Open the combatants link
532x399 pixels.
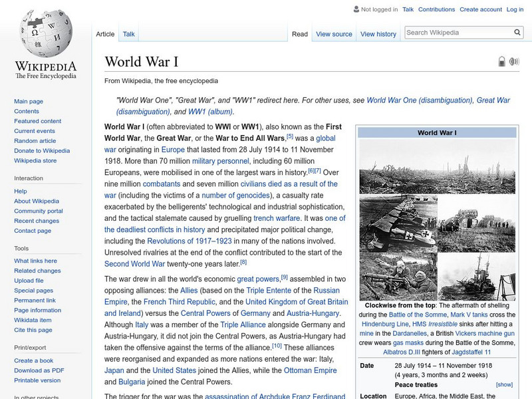click(x=162, y=184)
